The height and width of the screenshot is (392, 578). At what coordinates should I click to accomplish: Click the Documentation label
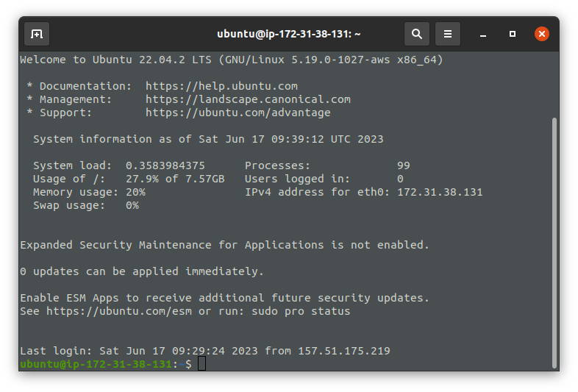point(85,86)
